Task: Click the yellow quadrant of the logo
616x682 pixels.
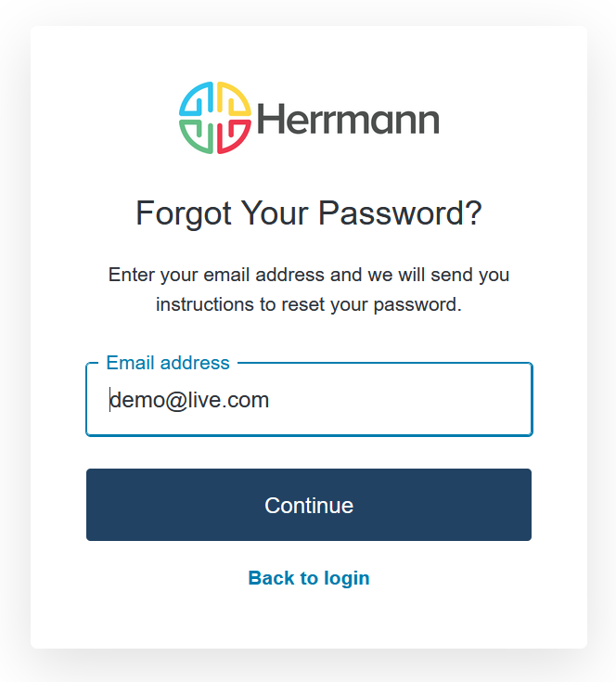Action: click(x=234, y=100)
